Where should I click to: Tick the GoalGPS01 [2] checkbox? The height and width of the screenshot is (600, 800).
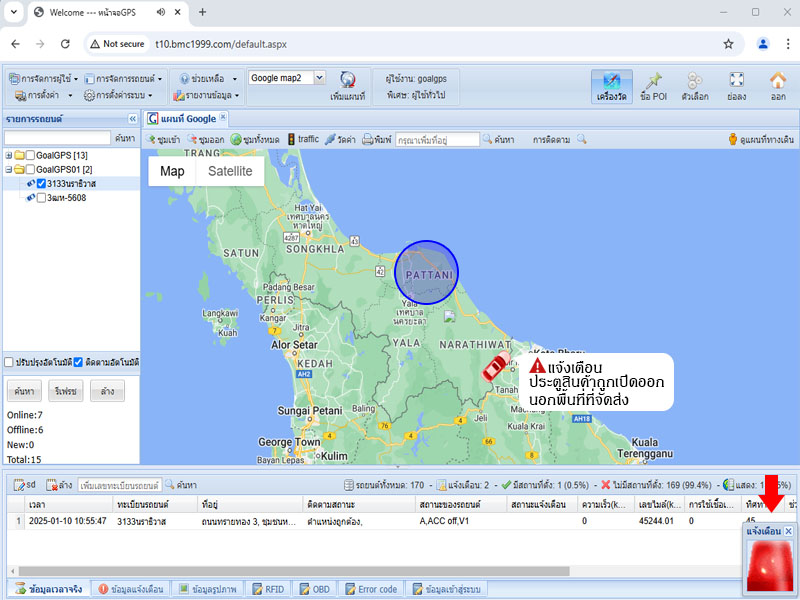coord(31,169)
